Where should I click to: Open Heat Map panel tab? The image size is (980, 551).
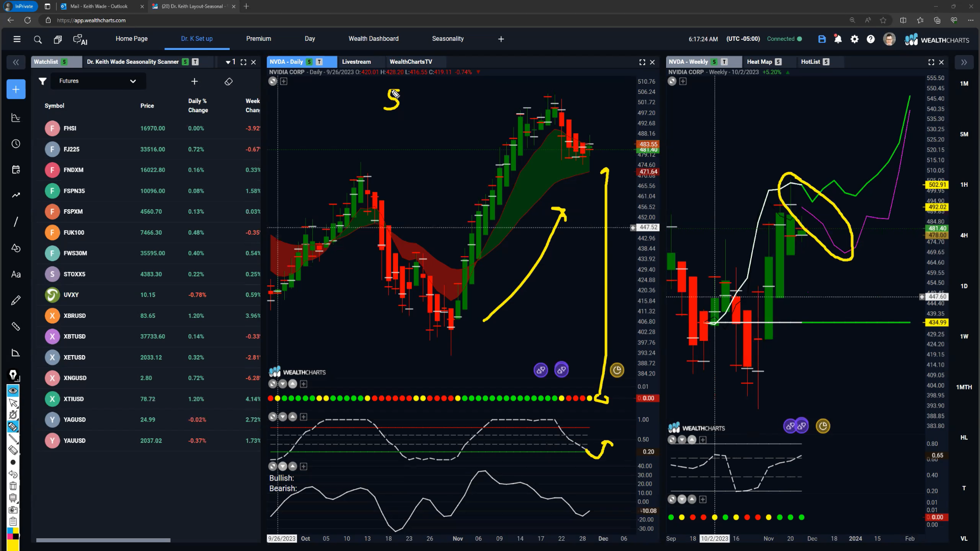(x=759, y=62)
